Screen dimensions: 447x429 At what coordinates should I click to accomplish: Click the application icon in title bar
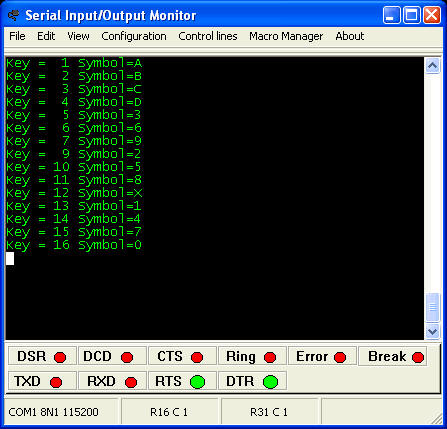14,15
